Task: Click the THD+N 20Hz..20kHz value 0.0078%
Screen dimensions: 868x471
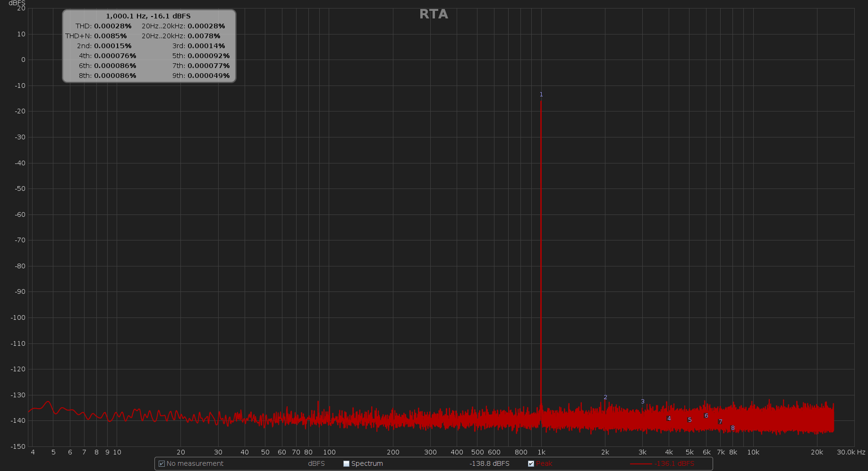Action: pos(204,36)
